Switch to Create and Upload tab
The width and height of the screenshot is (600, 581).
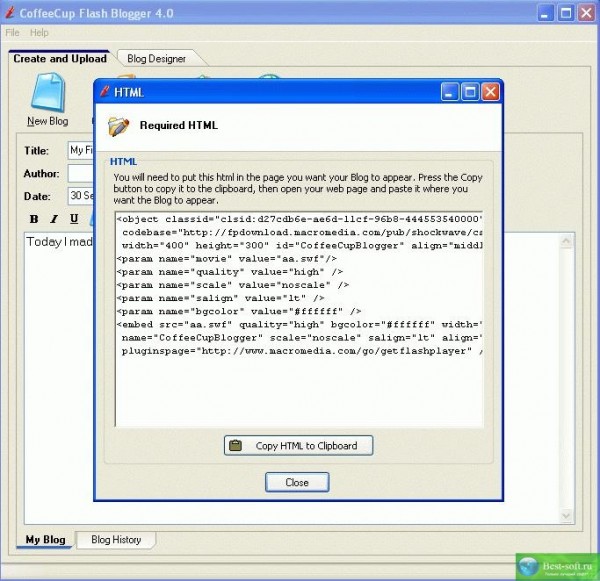click(x=60, y=59)
